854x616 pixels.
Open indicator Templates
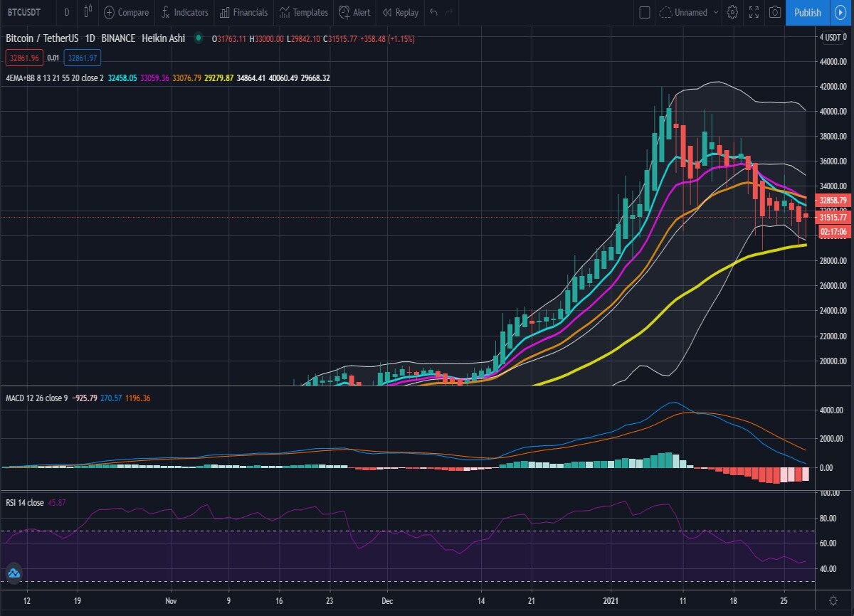(x=303, y=12)
